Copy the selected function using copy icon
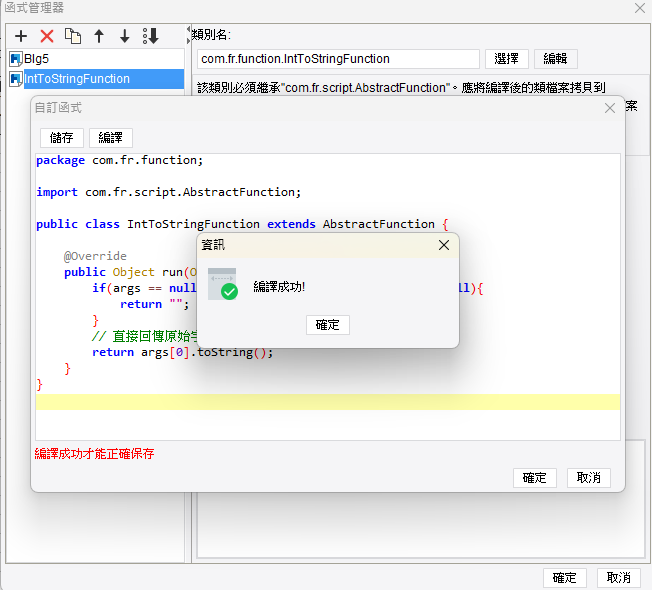Viewport: 652px width, 590px height. point(73,36)
